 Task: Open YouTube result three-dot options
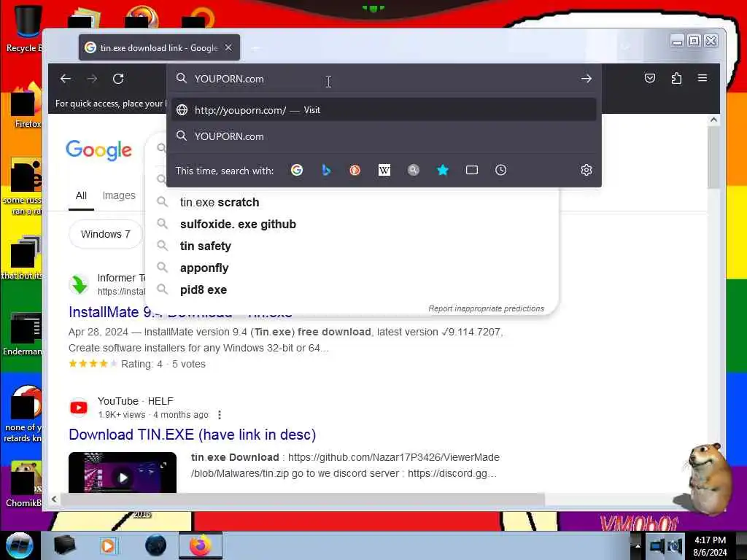pos(220,415)
